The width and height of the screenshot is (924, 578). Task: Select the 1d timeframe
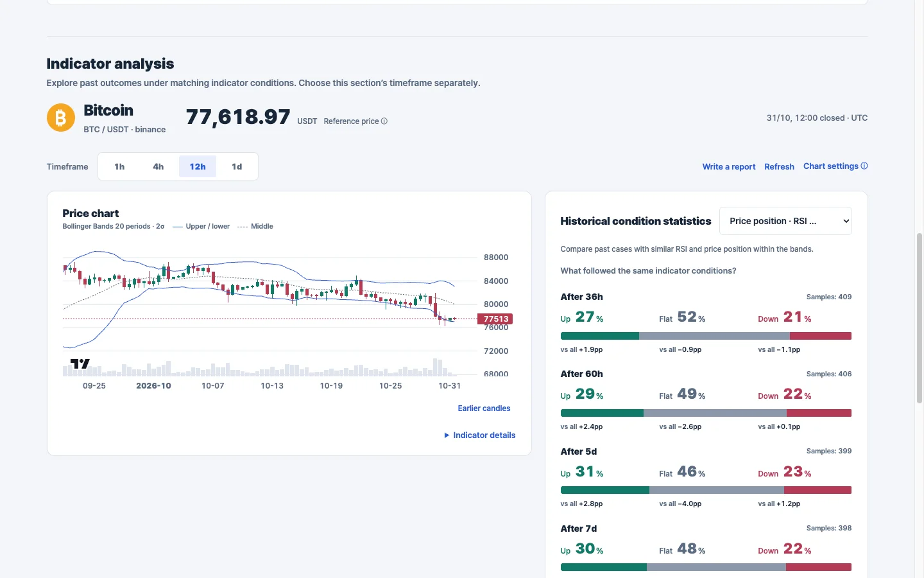point(237,166)
